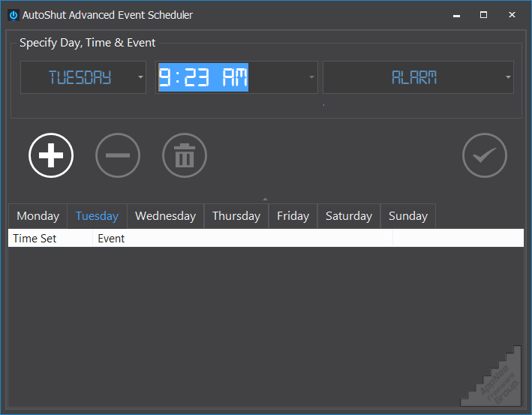This screenshot has width=532, height=415.
Task: Click the TUESDAY day selector text
Action: tap(80, 77)
